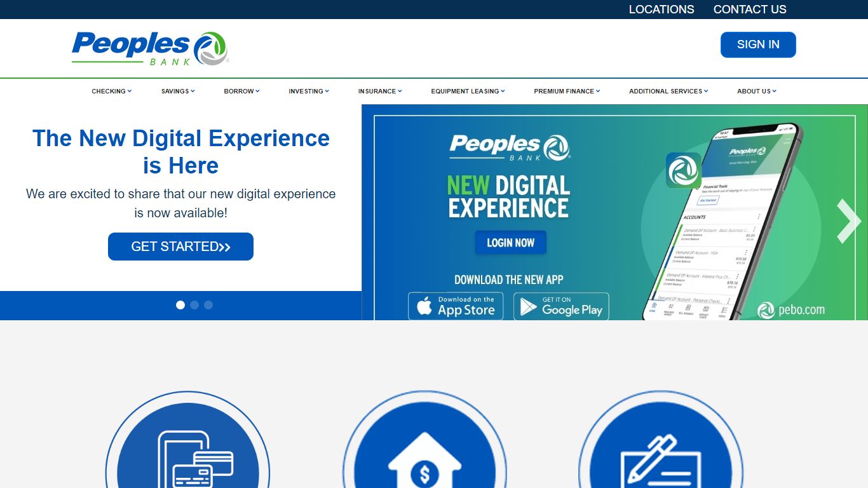Viewport: 868px width, 488px height.
Task: Select the second carousel dot indicator
Action: pos(194,305)
